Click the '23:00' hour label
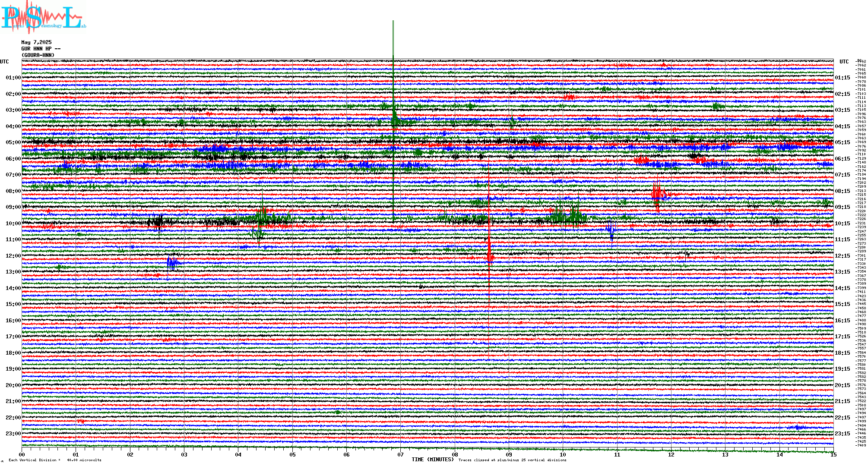Screen dimensions: 868x466 coord(13,434)
